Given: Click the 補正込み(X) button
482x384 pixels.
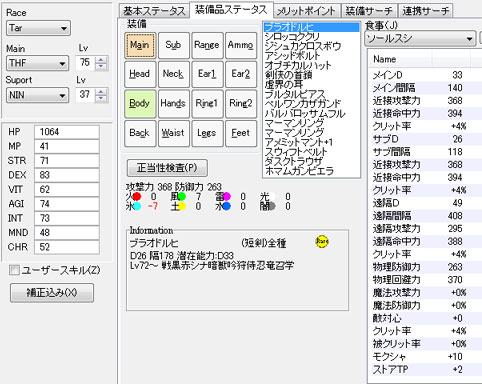Looking at the screenshot, I should pyautogui.click(x=52, y=293).
